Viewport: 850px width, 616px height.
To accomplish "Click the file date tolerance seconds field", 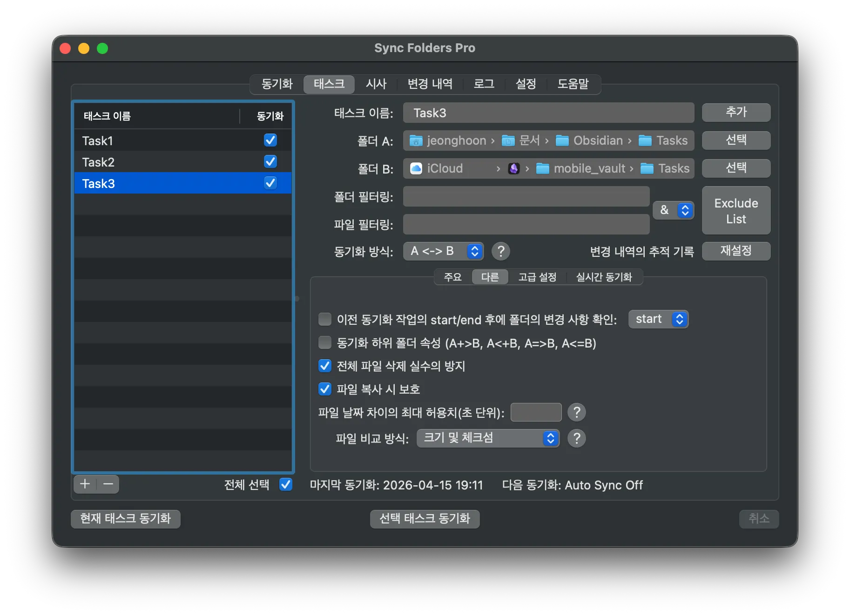I will click(536, 412).
